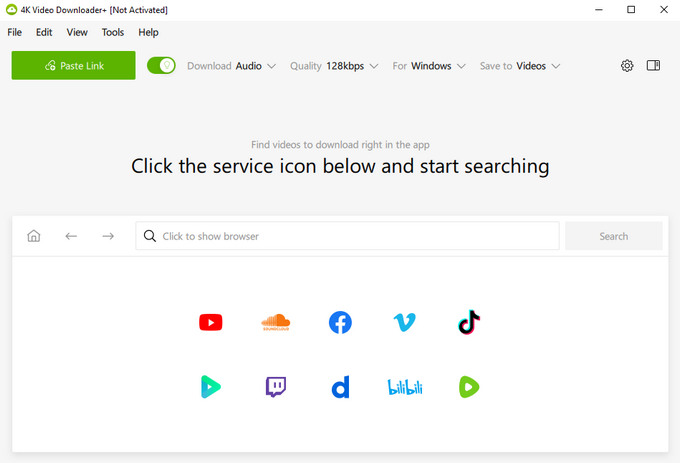Image resolution: width=680 pixels, height=463 pixels.
Task: Open the Vimeo service icon
Action: (x=405, y=323)
